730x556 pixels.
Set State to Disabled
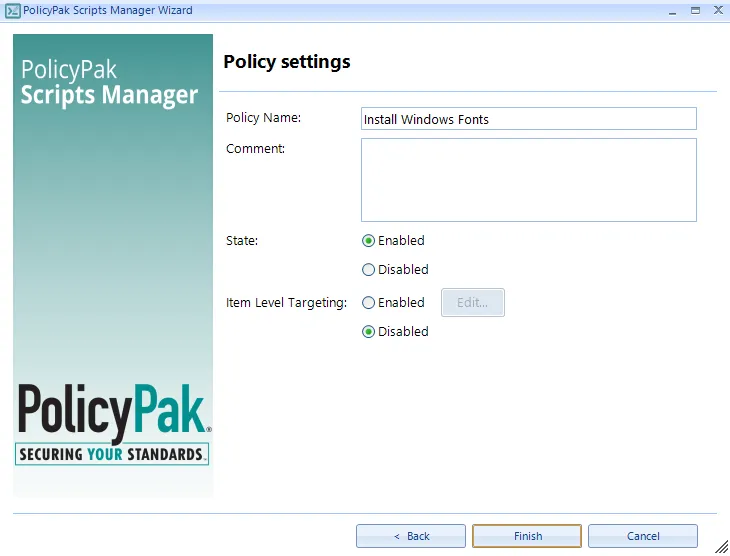point(369,270)
